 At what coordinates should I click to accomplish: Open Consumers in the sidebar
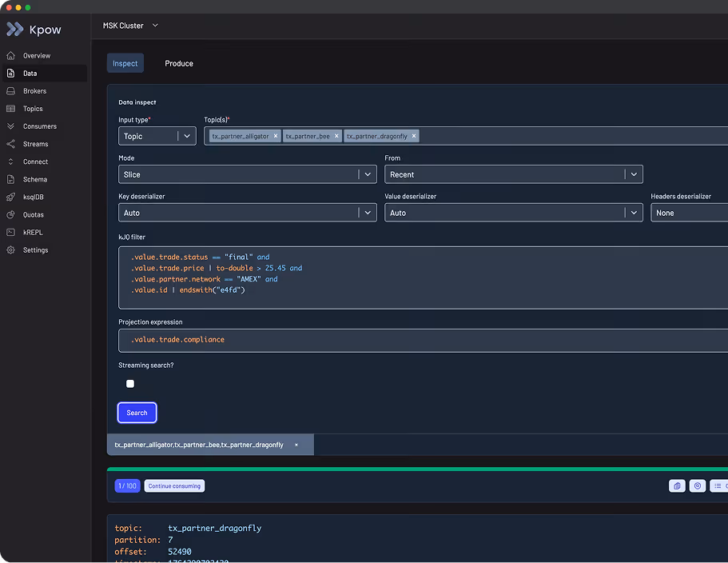[45, 126]
